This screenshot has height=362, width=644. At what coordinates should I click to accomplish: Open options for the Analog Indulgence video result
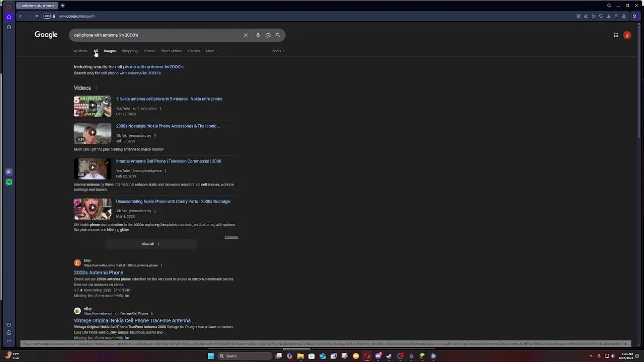[165, 170]
